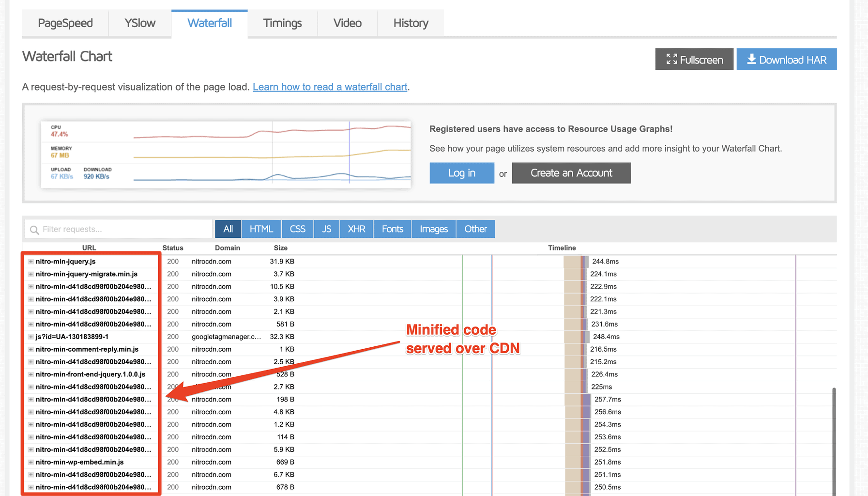Expand nitro-min-wp-embed.min.js row
This screenshot has width=868, height=496.
tap(31, 462)
